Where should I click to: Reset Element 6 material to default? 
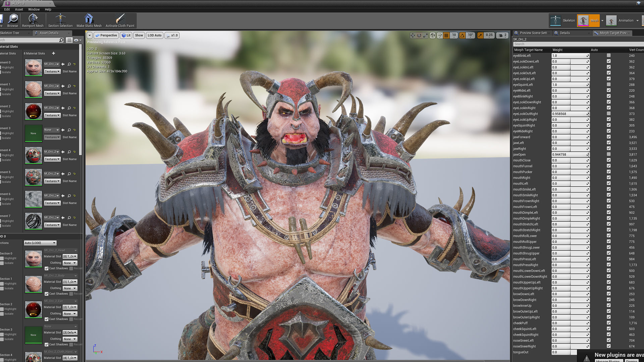click(74, 196)
